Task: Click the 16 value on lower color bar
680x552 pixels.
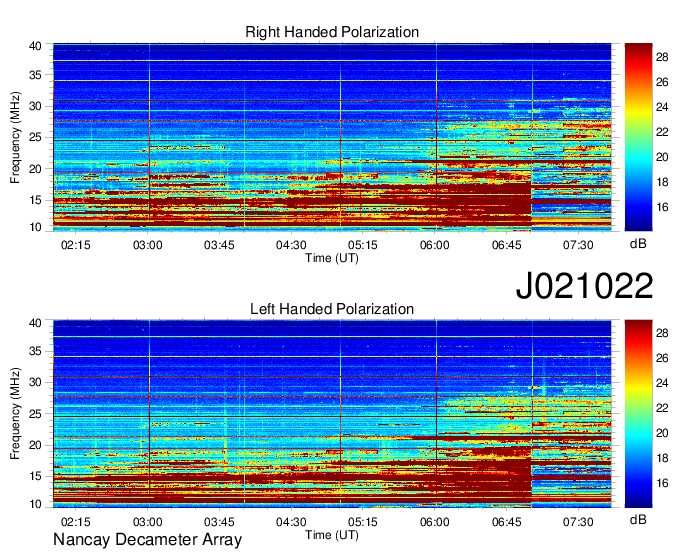Action: [x=662, y=483]
